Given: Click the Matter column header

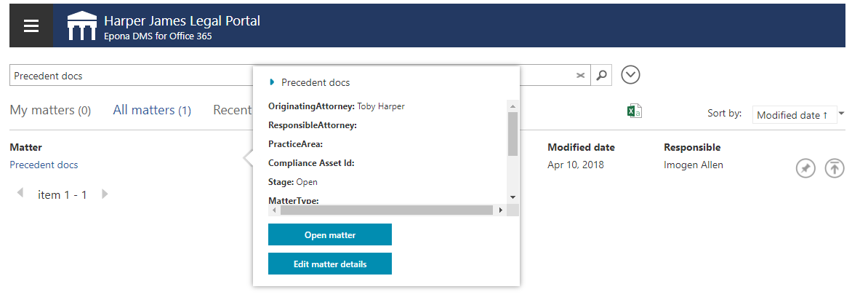Looking at the screenshot, I should click(x=26, y=147).
